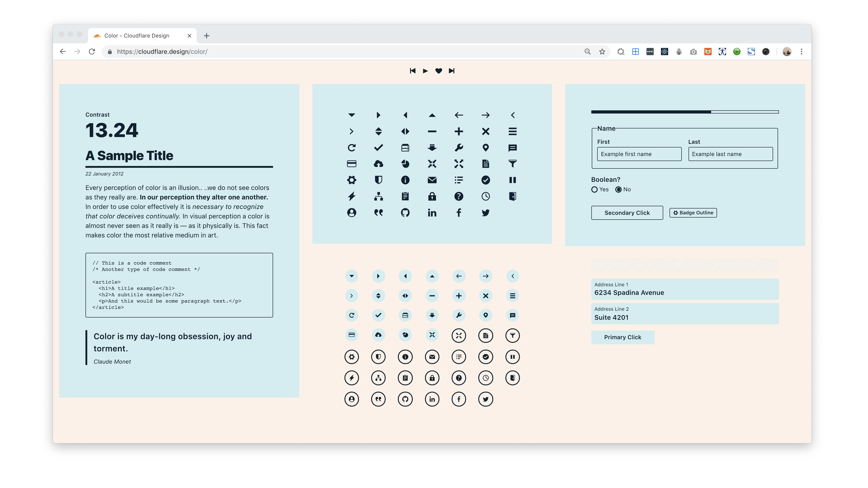
Task: Click the Badge Outline badge
Action: click(693, 213)
